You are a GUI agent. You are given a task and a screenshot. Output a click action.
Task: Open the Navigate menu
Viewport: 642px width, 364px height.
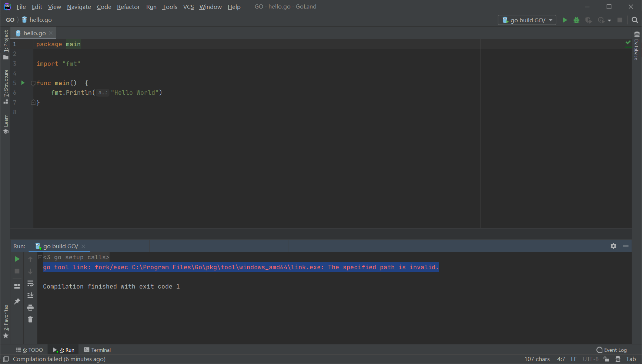[79, 7]
